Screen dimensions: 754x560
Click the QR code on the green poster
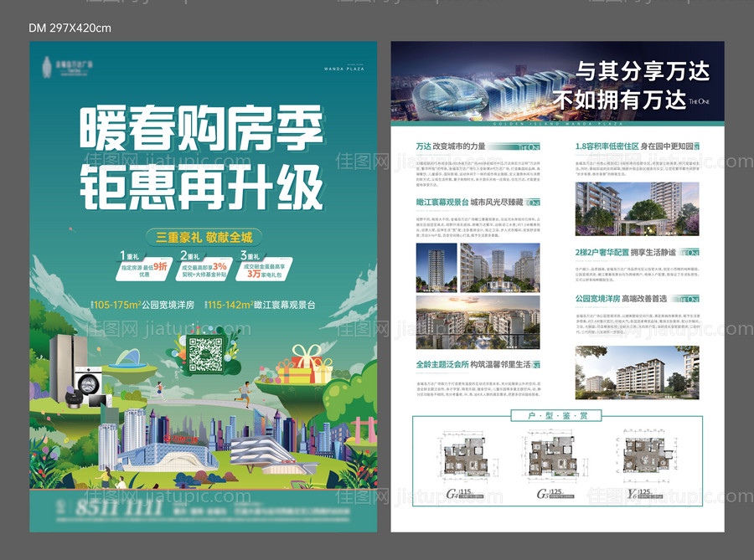tap(205, 355)
